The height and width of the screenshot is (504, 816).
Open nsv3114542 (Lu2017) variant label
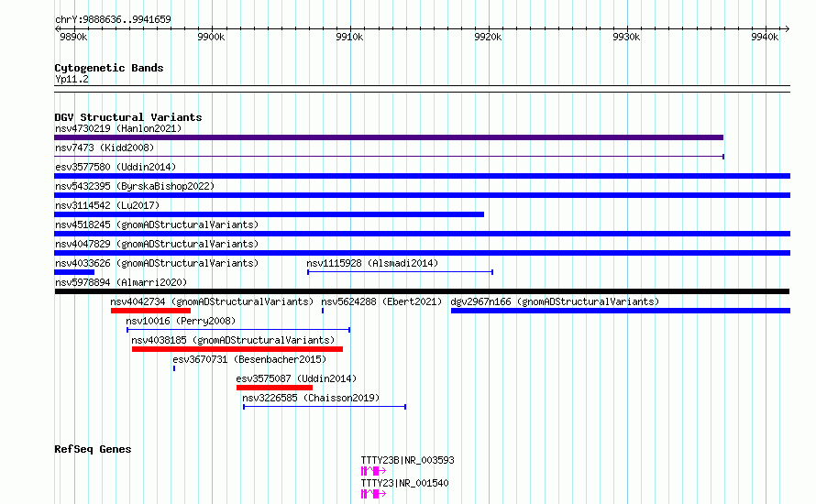[x=107, y=205]
